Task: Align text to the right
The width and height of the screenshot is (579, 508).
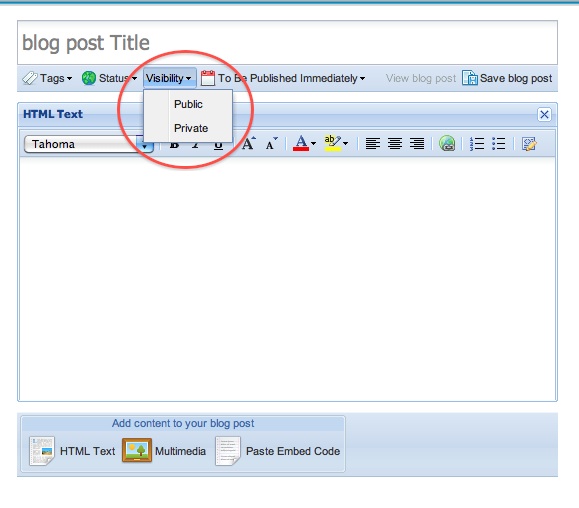Action: click(x=417, y=144)
